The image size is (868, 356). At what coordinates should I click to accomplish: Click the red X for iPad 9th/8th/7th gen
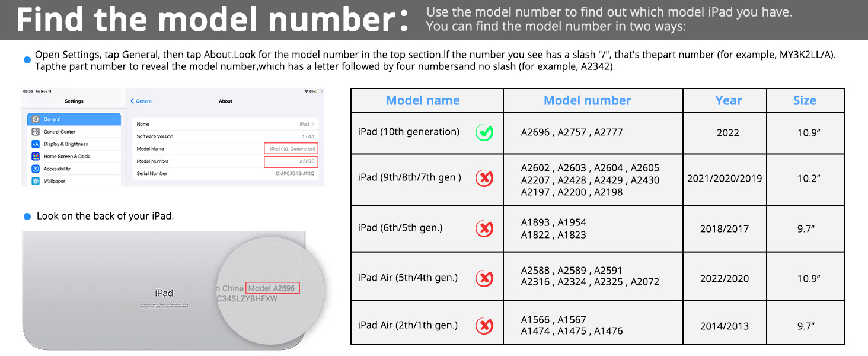(x=484, y=178)
